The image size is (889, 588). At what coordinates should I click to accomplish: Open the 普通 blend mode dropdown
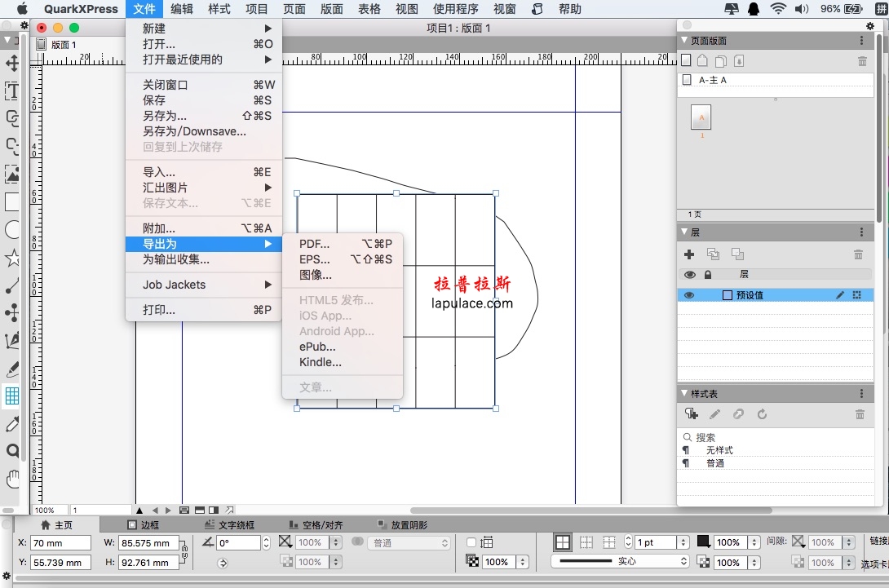coord(409,543)
